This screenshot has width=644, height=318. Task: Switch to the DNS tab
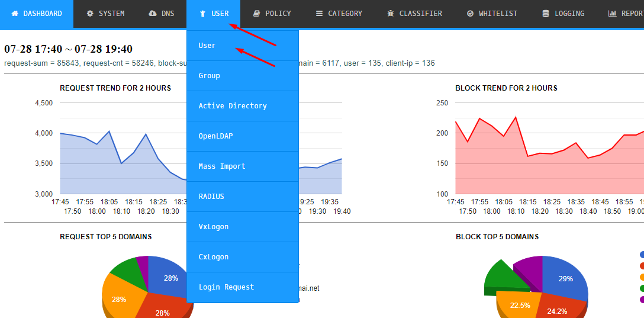click(x=162, y=14)
